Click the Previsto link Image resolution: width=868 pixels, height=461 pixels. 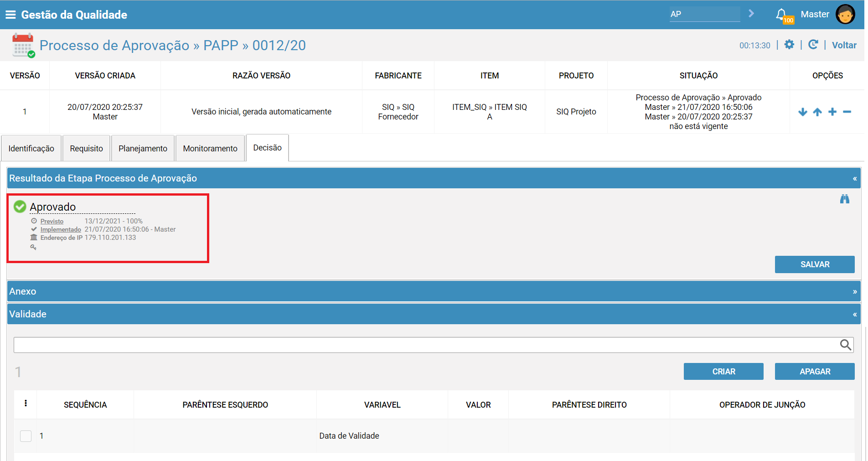click(x=52, y=221)
